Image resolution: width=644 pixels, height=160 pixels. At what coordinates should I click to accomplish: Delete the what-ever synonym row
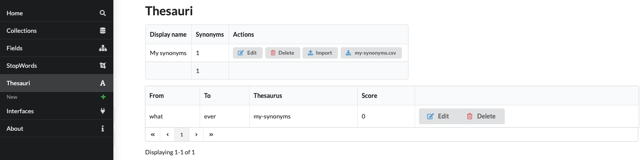tap(481, 116)
